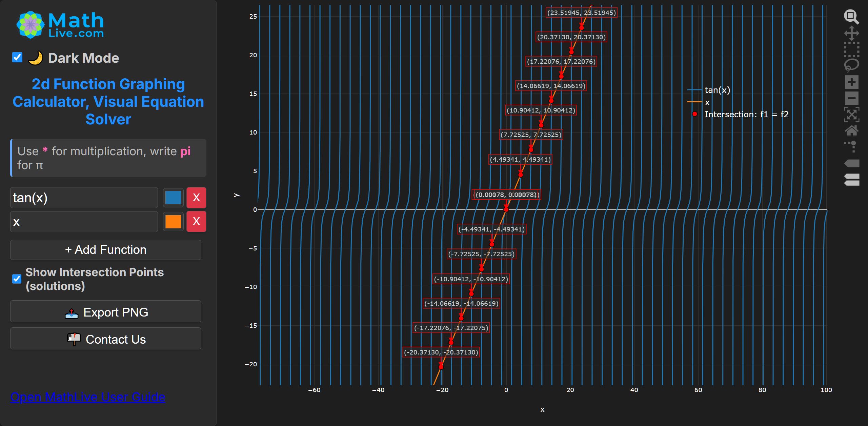
Task: Open the orange color swatch for x
Action: pyautogui.click(x=173, y=222)
